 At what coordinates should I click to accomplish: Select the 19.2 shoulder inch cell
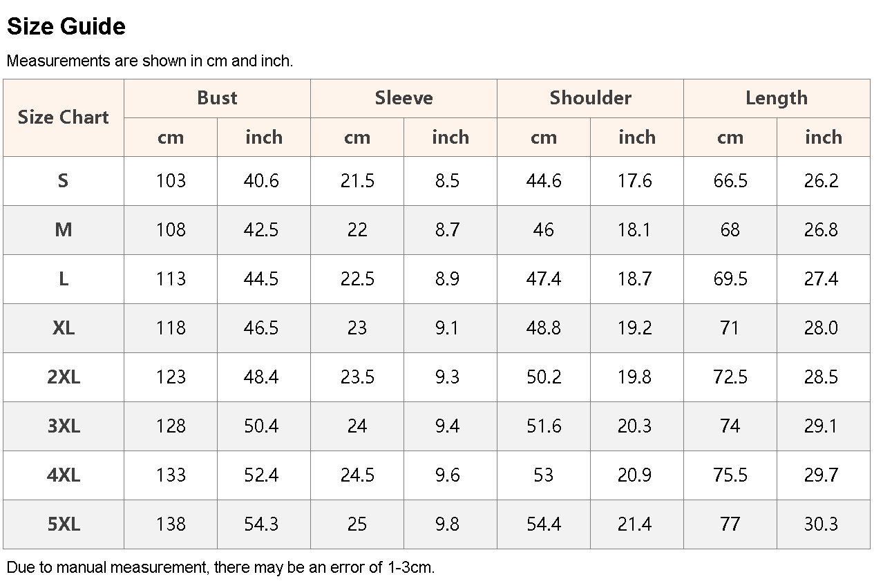pos(634,328)
